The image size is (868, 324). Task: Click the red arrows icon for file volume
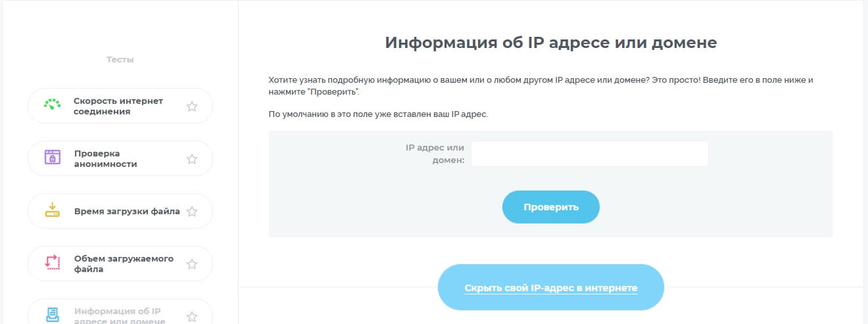tap(52, 263)
